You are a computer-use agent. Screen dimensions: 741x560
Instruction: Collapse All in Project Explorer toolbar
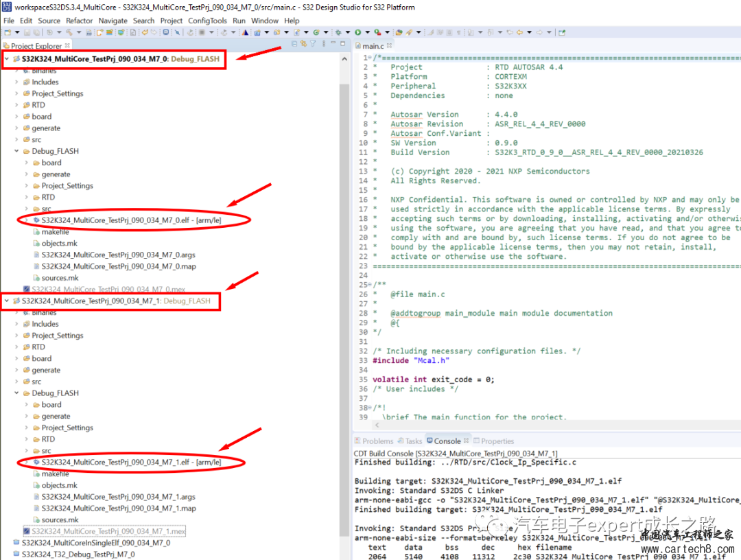coord(294,44)
